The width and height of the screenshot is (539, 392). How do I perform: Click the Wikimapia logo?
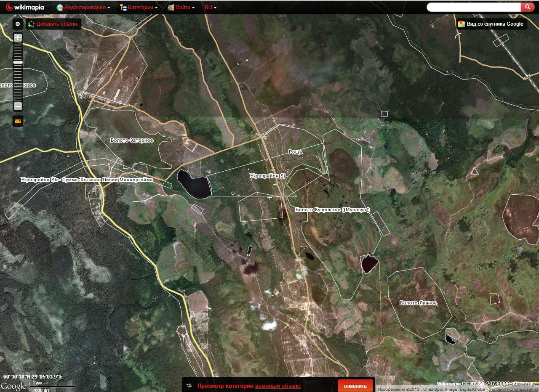coord(25,7)
